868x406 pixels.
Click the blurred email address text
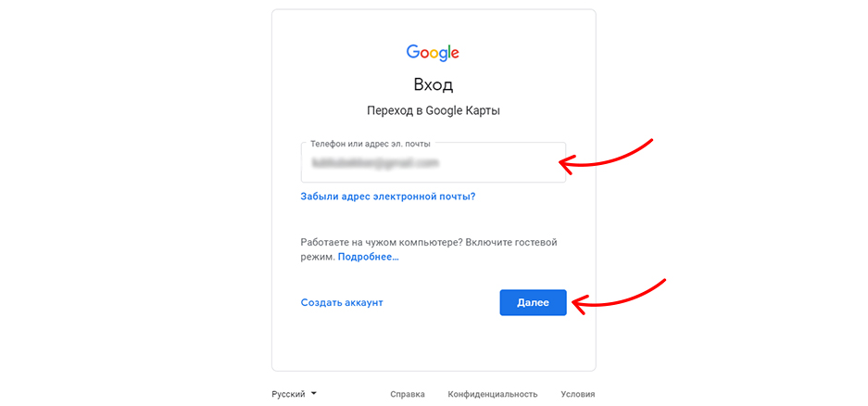(375, 163)
